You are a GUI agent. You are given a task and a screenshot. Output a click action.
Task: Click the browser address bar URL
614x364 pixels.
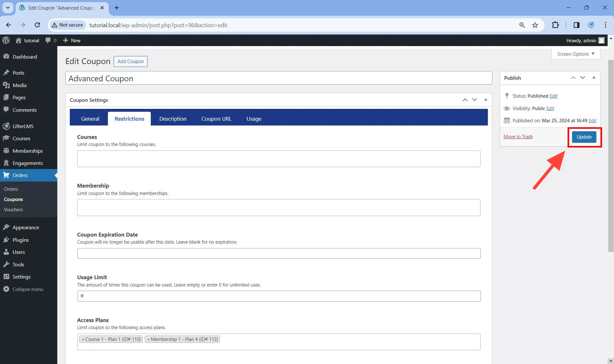coord(158,25)
